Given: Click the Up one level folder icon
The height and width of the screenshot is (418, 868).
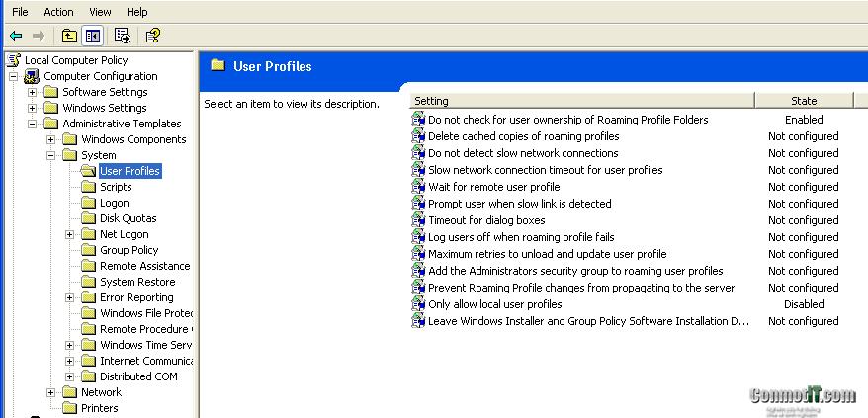Looking at the screenshot, I should [69, 36].
